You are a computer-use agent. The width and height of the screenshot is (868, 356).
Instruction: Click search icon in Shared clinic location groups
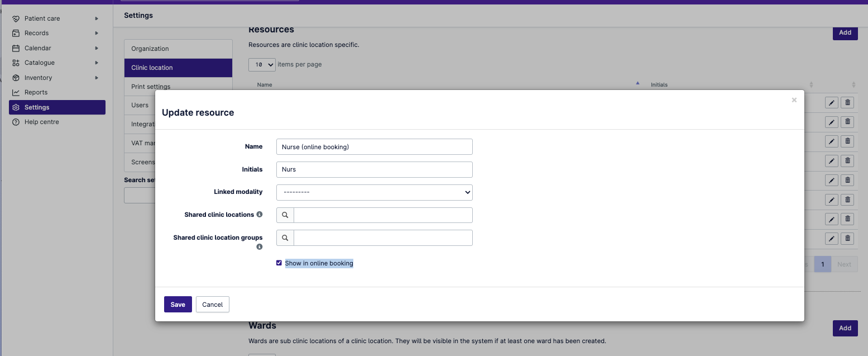coord(285,238)
